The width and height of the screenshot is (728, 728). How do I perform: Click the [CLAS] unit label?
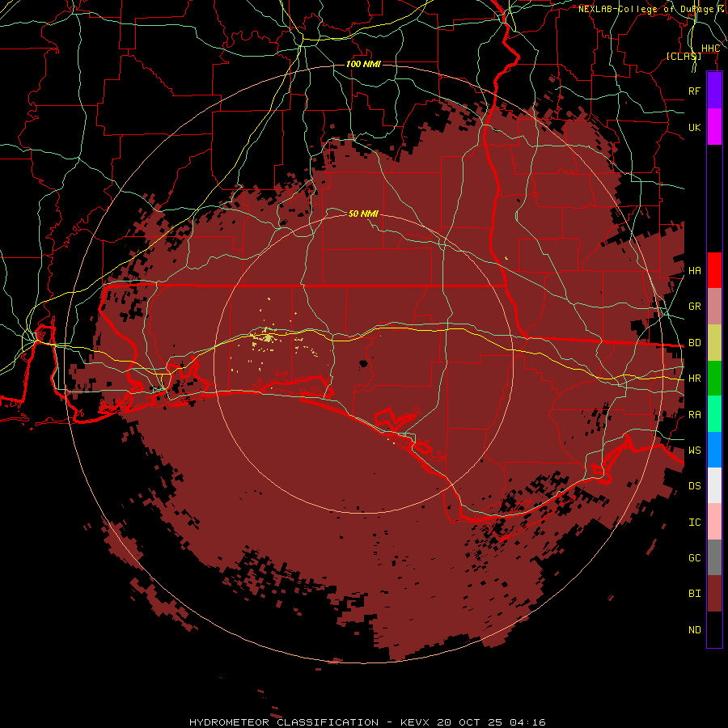point(684,56)
